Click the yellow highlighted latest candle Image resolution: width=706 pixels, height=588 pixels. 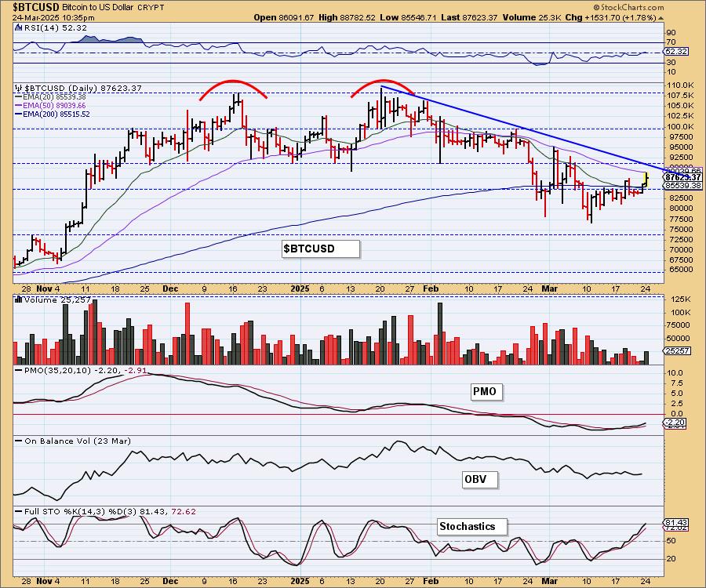coord(646,180)
